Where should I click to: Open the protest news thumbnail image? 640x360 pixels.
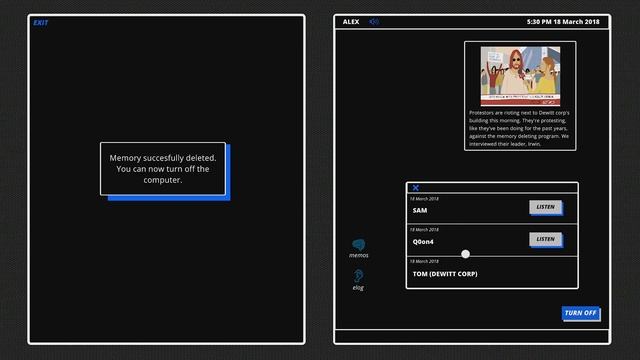pyautogui.click(x=520, y=76)
